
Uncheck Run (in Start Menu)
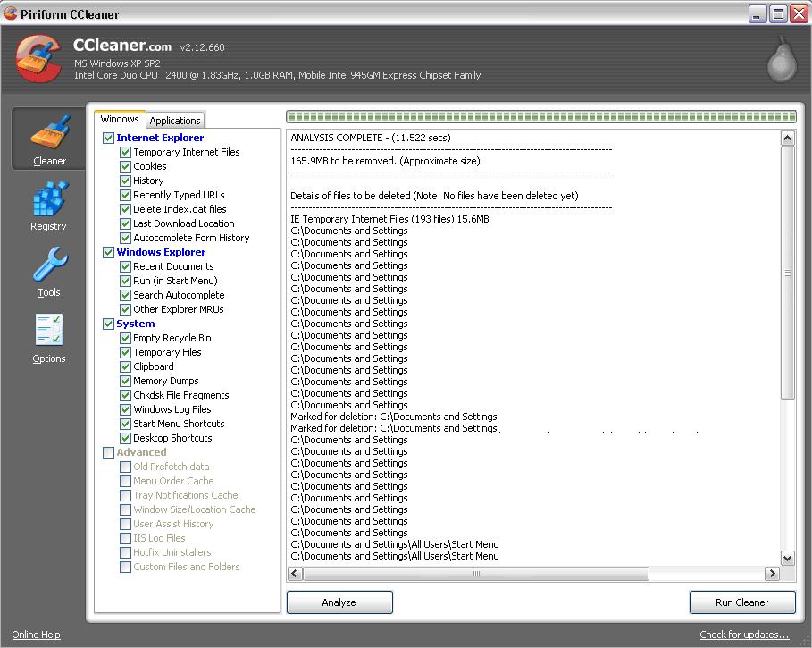point(125,281)
